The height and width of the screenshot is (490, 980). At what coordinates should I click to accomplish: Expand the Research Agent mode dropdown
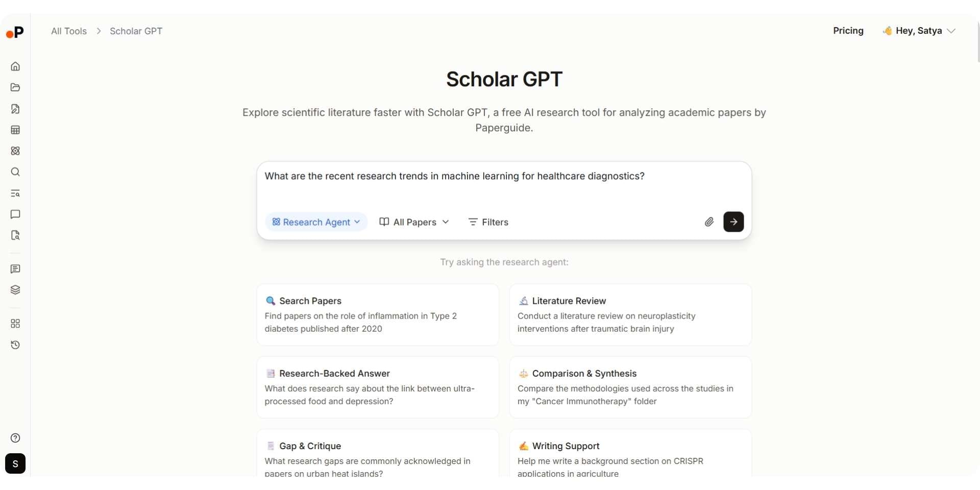[x=315, y=222]
